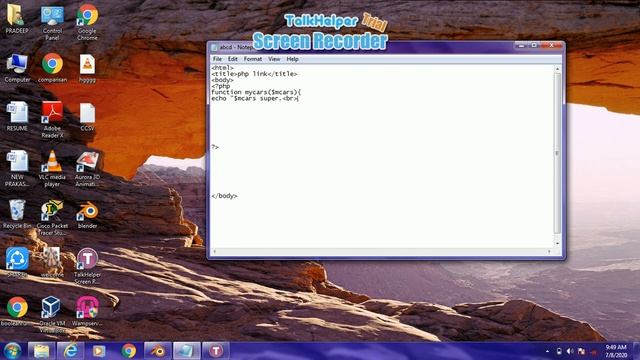Screen dimensions: 640x360
Task: Open the Notepad Help menu
Action: (x=292, y=59)
